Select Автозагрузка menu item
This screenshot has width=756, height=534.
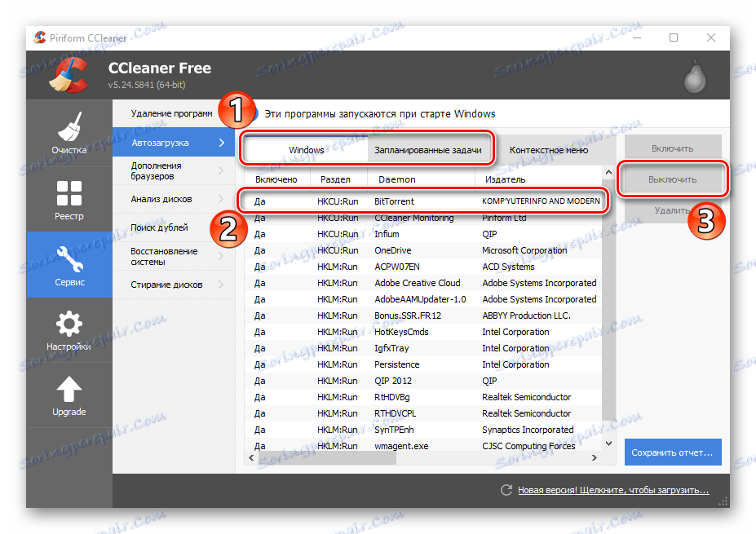tap(174, 143)
